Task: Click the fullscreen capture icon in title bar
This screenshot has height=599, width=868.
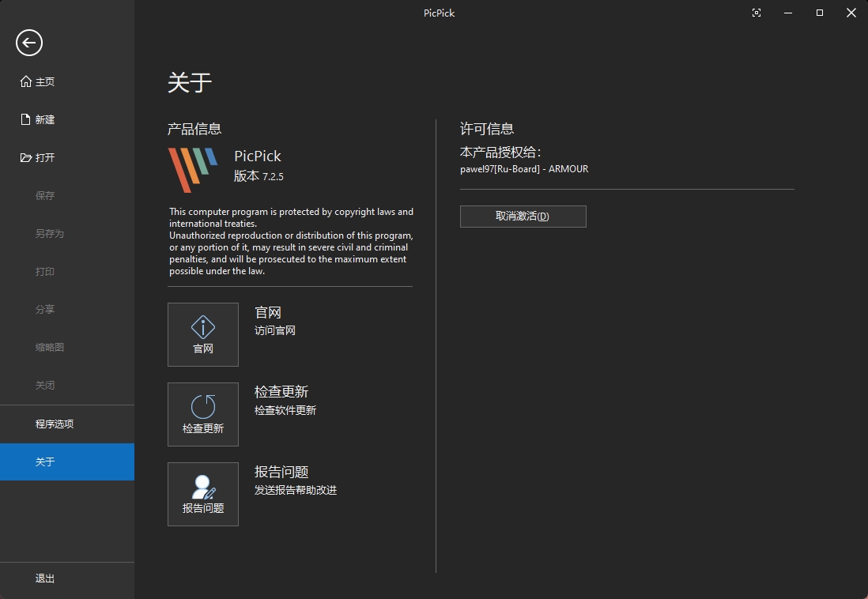Action: [757, 13]
